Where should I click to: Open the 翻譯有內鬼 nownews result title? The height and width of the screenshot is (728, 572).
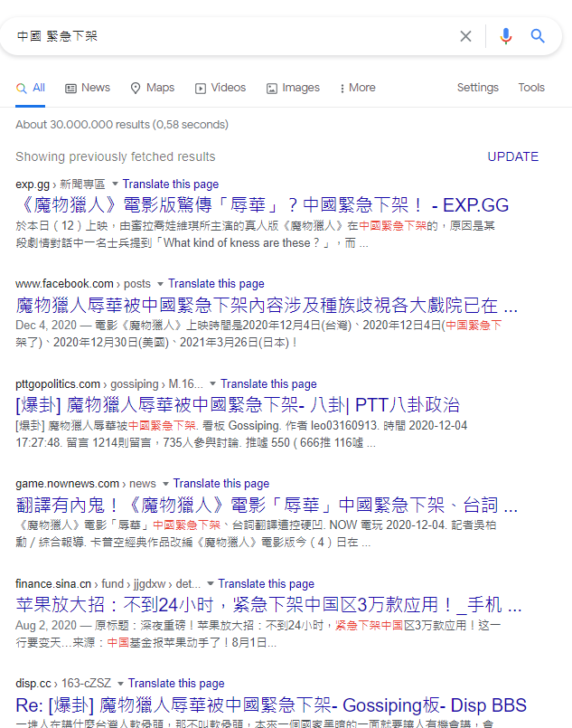pyautogui.click(x=267, y=505)
